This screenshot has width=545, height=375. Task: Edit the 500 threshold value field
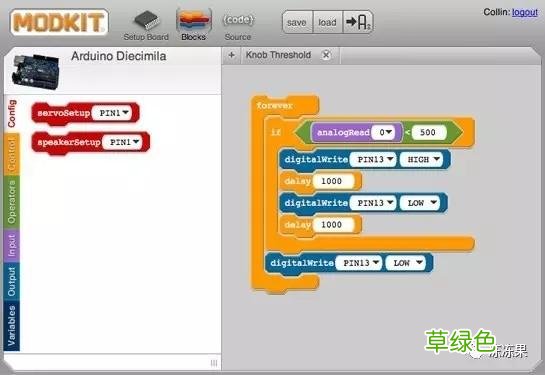point(429,132)
